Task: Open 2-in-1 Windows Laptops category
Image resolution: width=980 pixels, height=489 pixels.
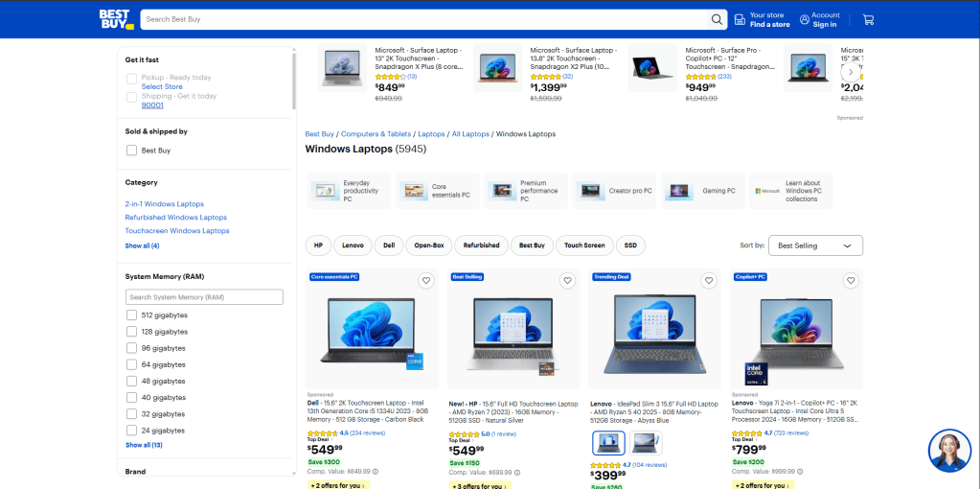Action: (165, 204)
